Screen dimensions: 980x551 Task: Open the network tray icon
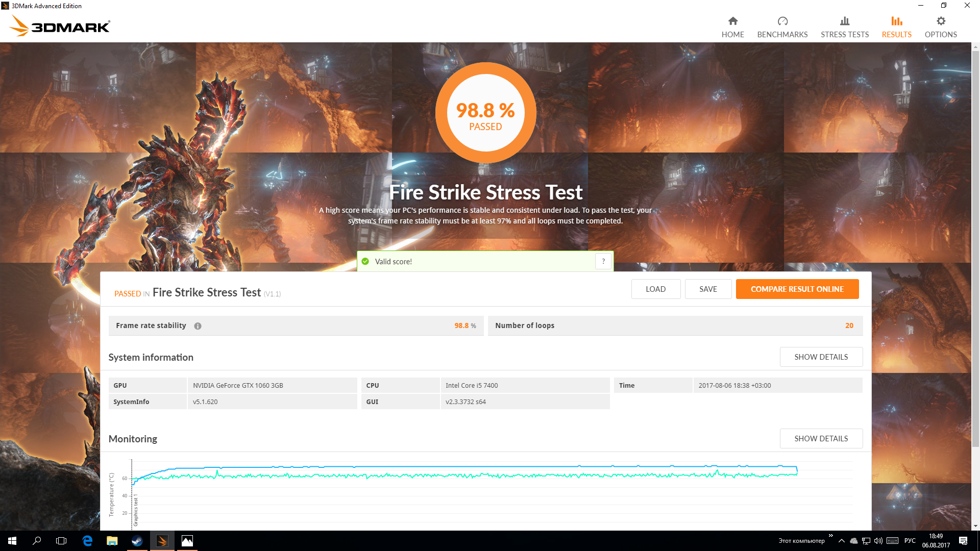click(866, 541)
